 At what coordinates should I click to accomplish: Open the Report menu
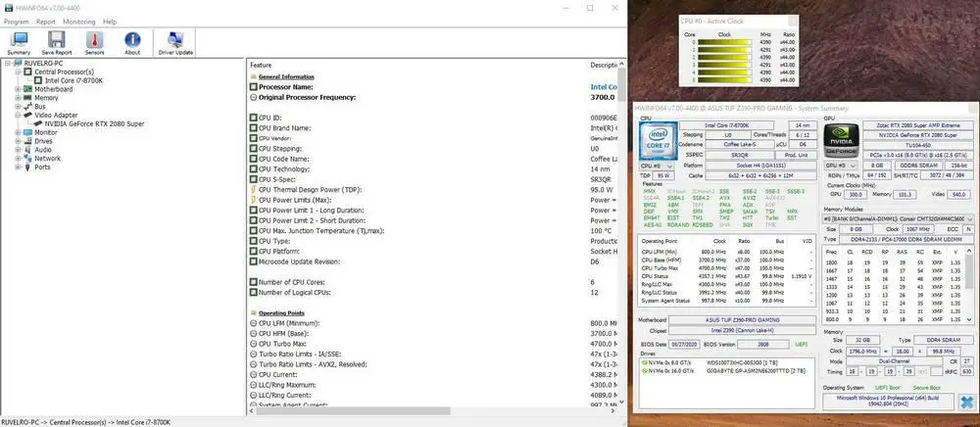tap(46, 22)
